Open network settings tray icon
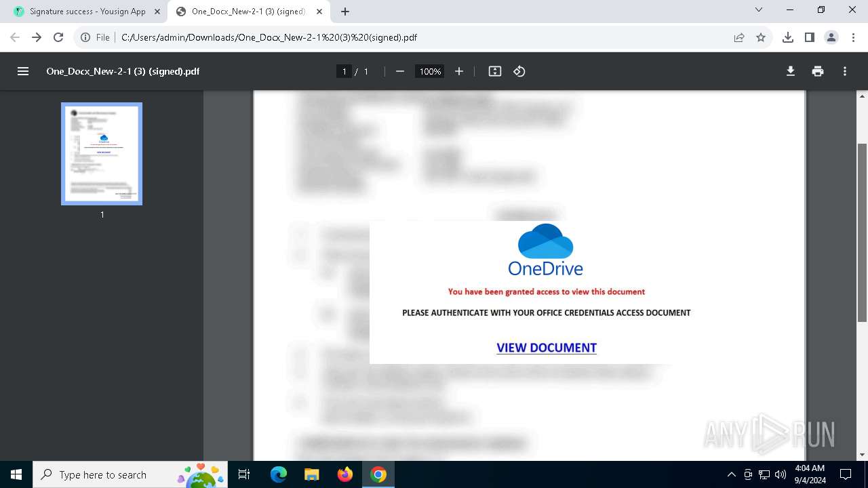Screen dimensions: 868x488 [764, 474]
